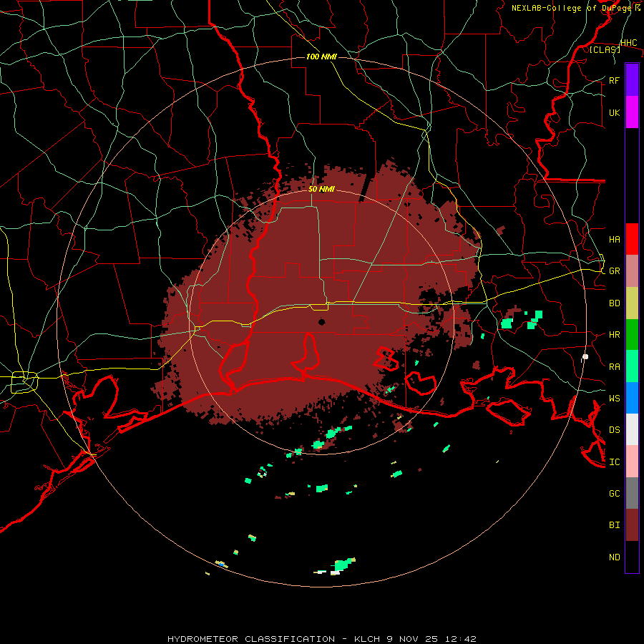
Task: Click the GC legend label
Action: coord(615,493)
